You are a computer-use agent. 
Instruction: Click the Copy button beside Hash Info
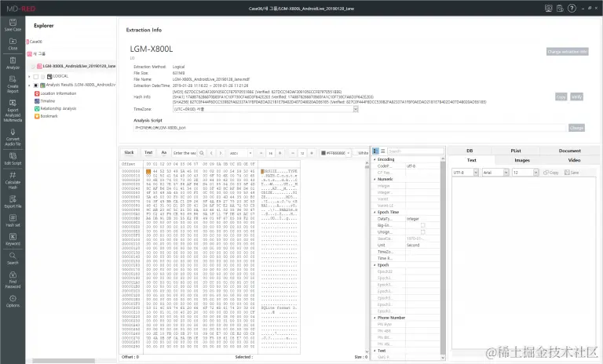pos(561,96)
